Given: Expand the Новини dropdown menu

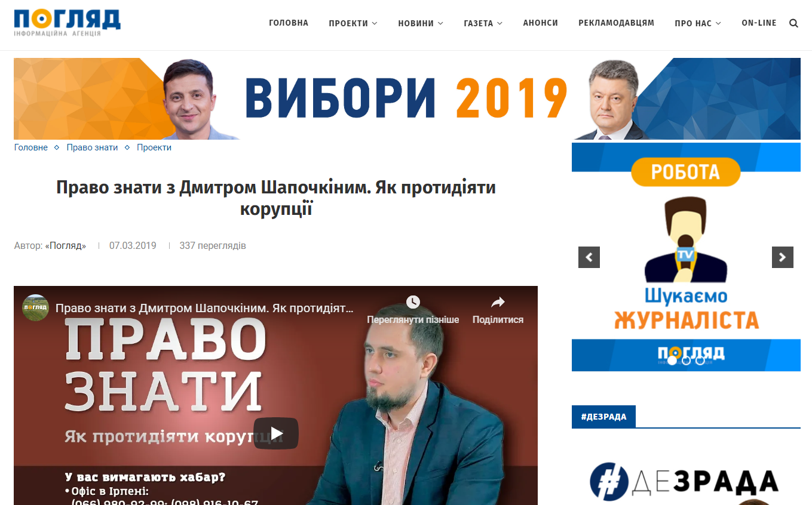Looking at the screenshot, I should pyautogui.click(x=421, y=23).
